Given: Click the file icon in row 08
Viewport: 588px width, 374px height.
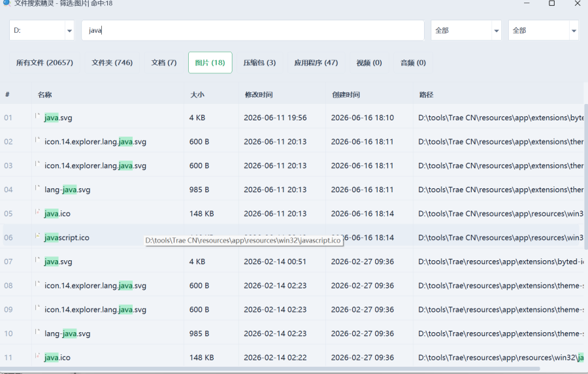Looking at the screenshot, I should coord(37,284).
